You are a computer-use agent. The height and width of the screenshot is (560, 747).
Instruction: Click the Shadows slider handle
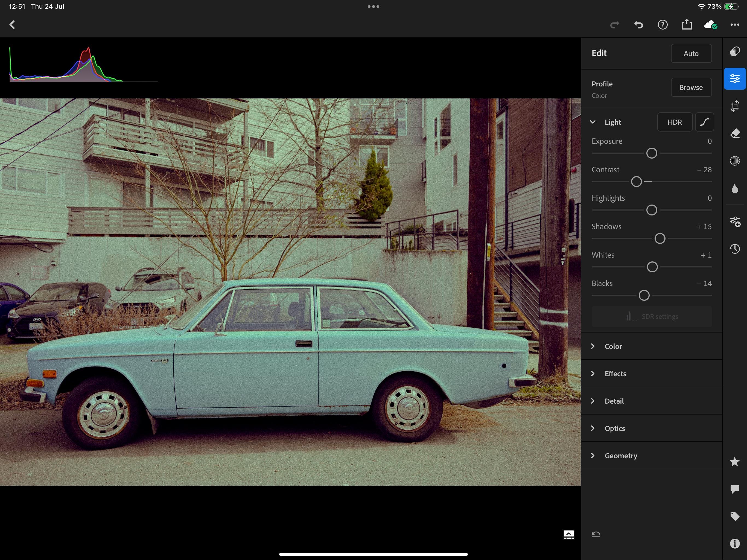[660, 238]
